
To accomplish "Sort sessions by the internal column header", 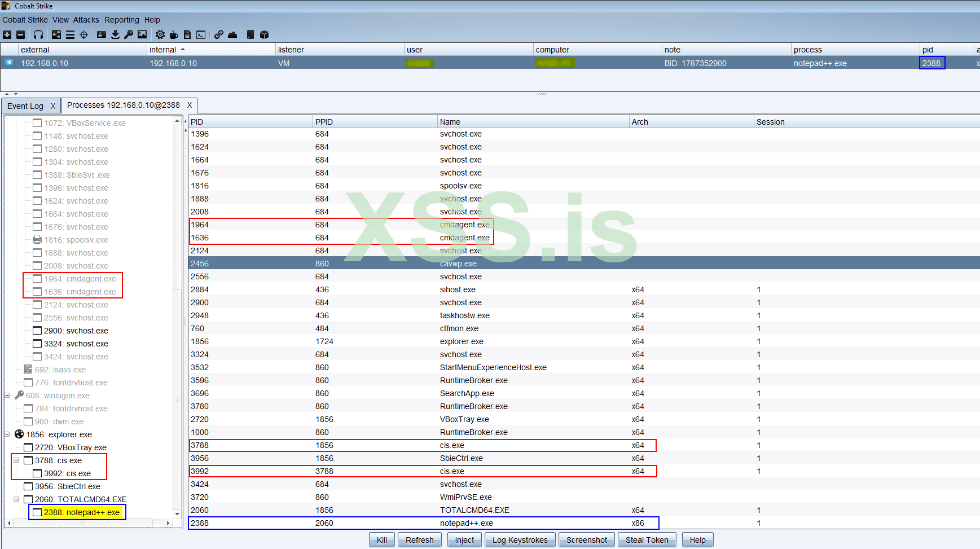I will pos(162,50).
